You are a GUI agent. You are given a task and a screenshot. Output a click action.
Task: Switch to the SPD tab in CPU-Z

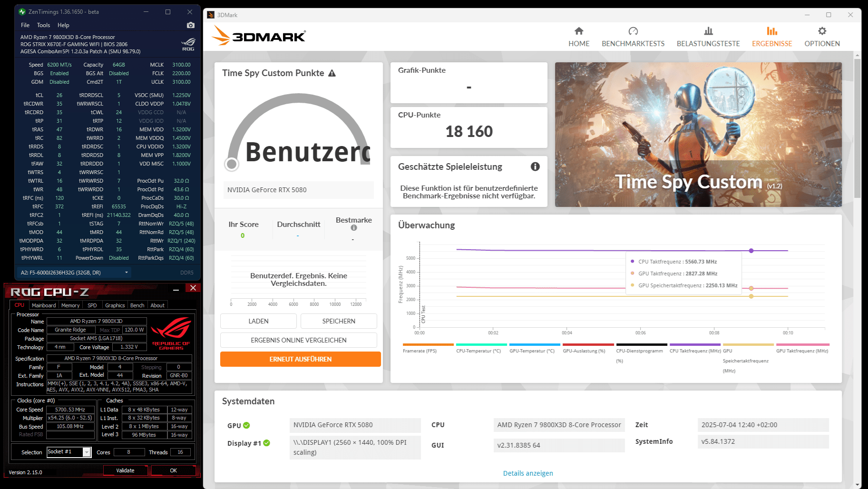[92, 305]
